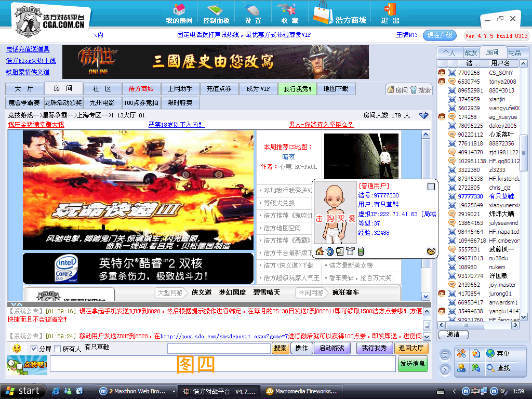Switch to 物品 tab in right panel
Screen dimensions: 532x399
pos(515,52)
